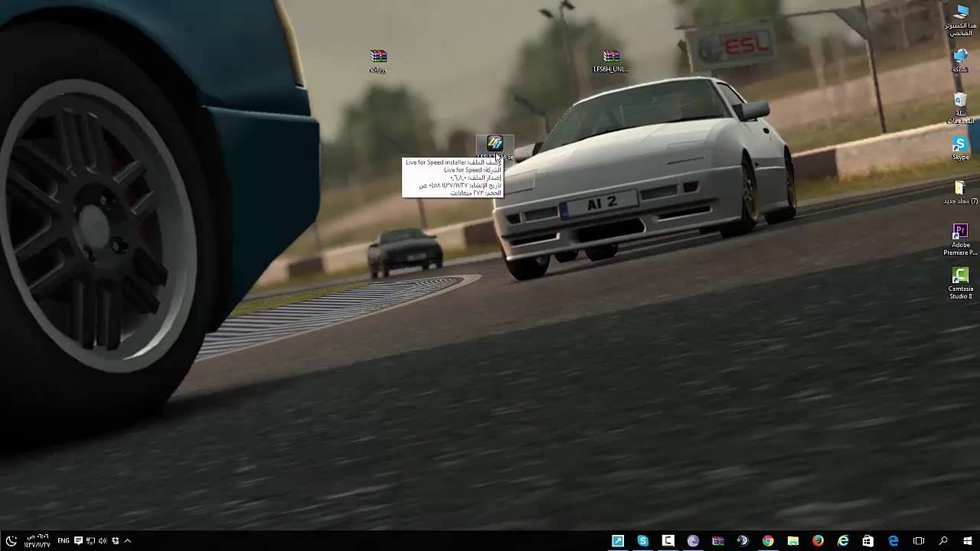The height and width of the screenshot is (551, 980).
Task: Launch Internet Explorer from the taskbar
Action: (843, 541)
